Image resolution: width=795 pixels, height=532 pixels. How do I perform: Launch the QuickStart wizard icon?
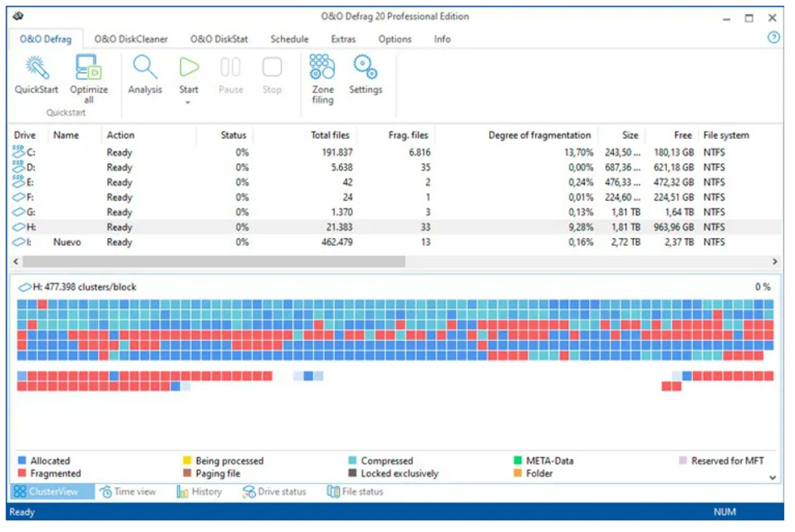coord(37,68)
